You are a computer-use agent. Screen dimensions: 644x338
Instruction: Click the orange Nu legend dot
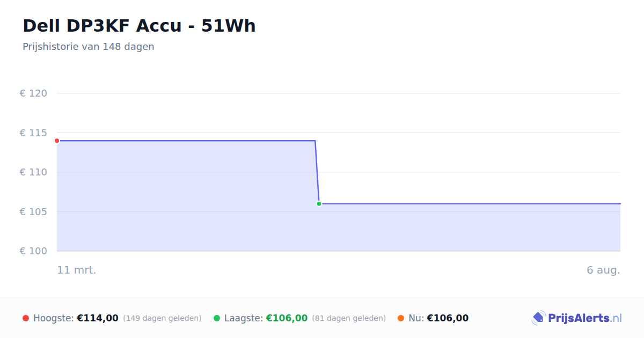tap(401, 318)
